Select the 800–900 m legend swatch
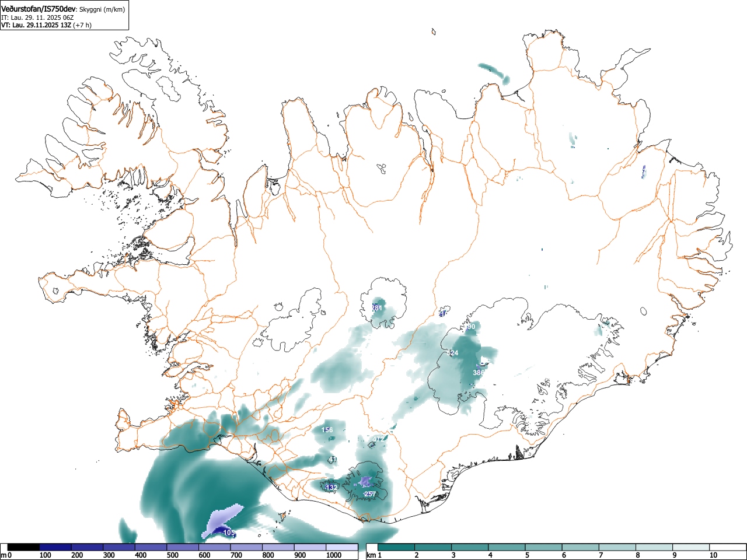The height and width of the screenshot is (560, 747). (278, 547)
